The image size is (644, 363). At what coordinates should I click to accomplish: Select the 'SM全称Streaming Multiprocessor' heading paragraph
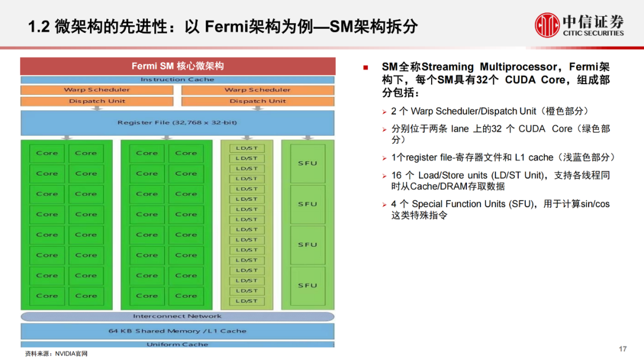click(x=496, y=80)
